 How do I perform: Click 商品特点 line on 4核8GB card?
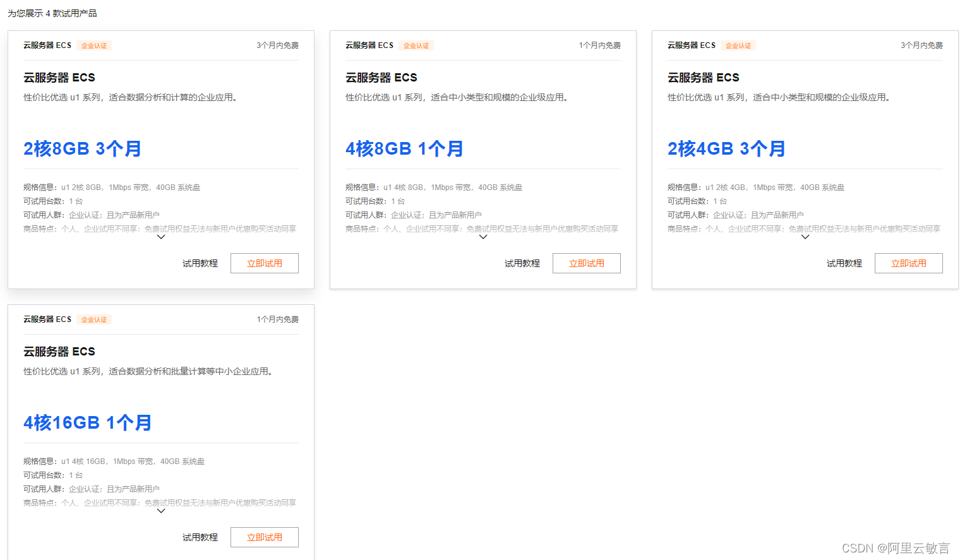click(482, 229)
